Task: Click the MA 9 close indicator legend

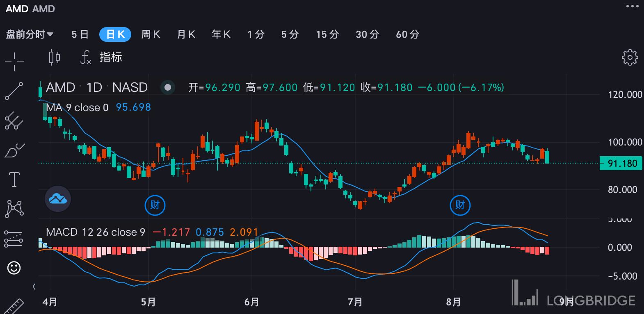Action: (x=77, y=107)
